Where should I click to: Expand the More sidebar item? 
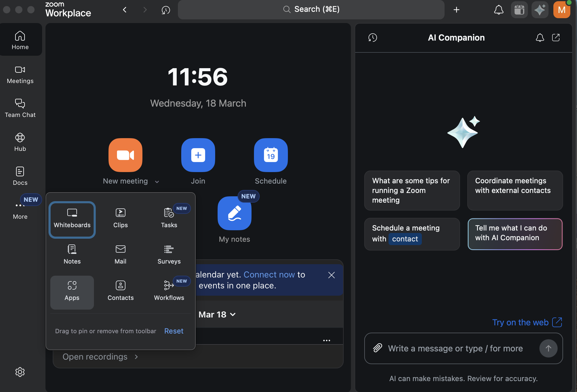20,209
